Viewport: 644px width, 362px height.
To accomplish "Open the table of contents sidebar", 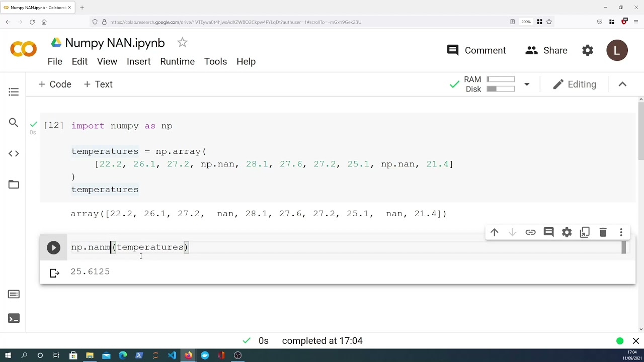I will [x=14, y=92].
